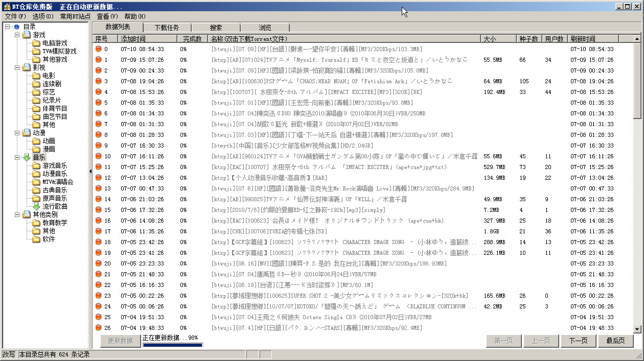This screenshot has height=361, width=644.
Task: Click the orange status icon of row 0
Action: tap(99, 49)
